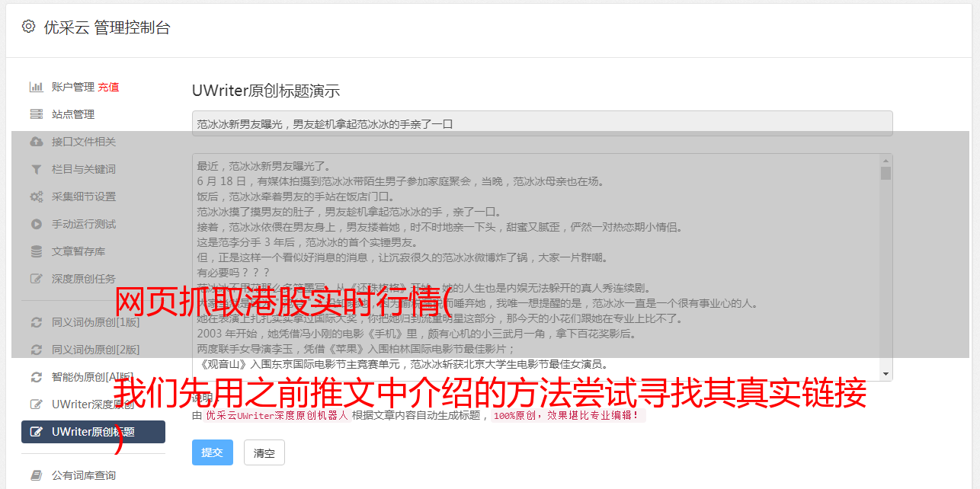Click the gears icon for 采集细节设置
This screenshot has width=980, height=489.
coord(36,197)
